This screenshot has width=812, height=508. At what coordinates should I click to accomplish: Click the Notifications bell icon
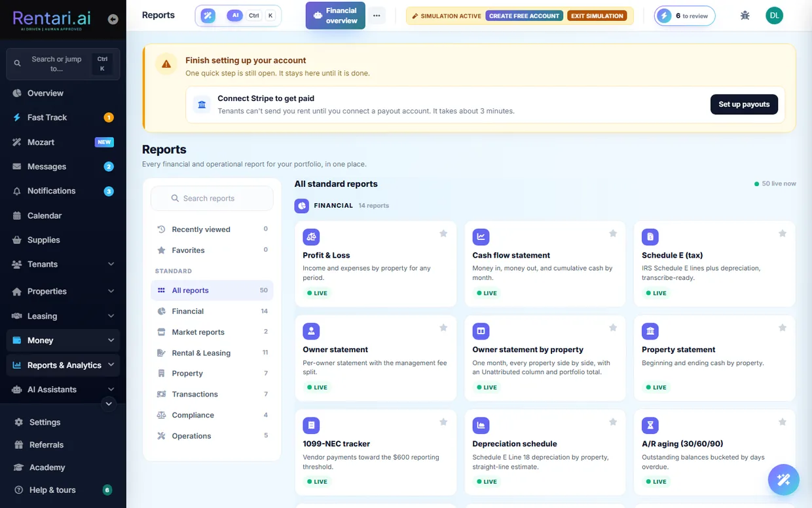[x=17, y=191]
